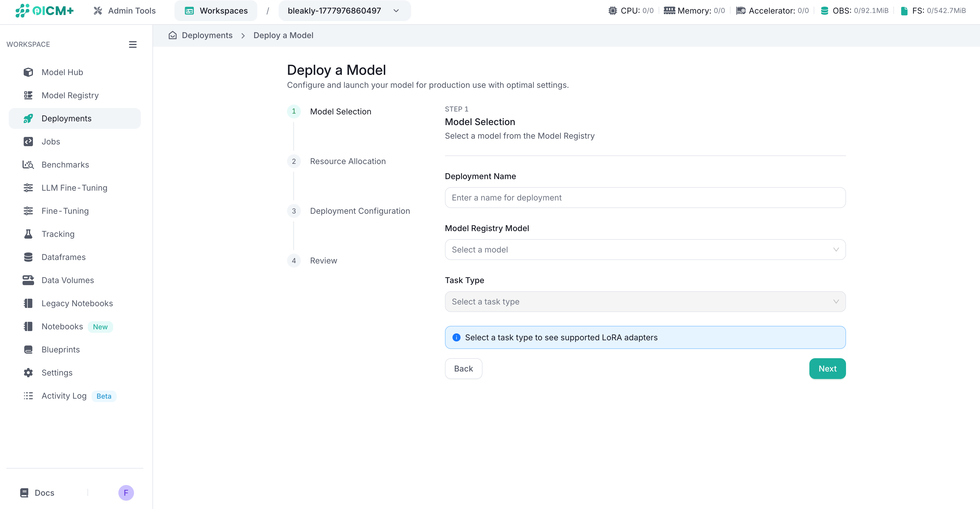The height and width of the screenshot is (509, 980).
Task: Select step 2 Resource Allocation
Action: pyautogui.click(x=347, y=161)
